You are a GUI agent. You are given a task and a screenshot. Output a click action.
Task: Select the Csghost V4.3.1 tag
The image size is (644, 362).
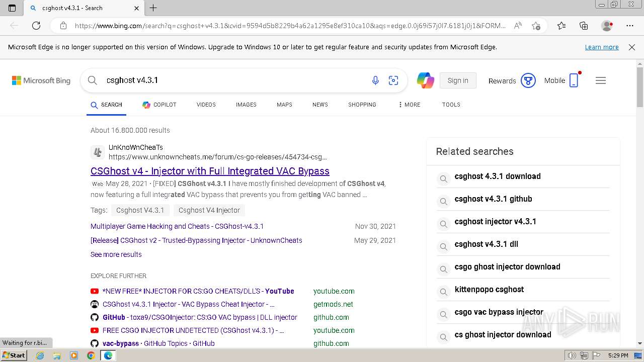pyautogui.click(x=140, y=210)
